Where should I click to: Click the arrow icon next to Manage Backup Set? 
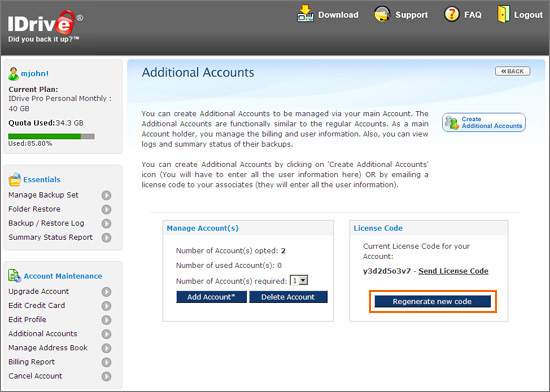point(106,195)
